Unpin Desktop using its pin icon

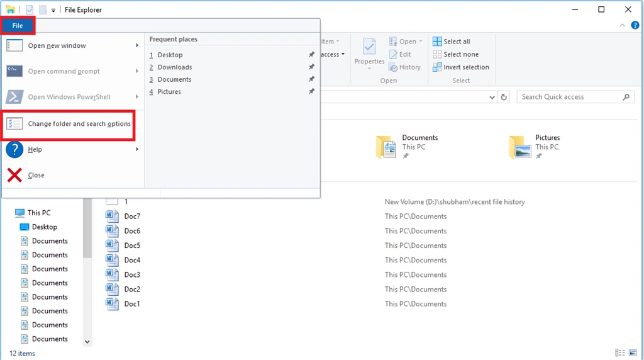pyautogui.click(x=311, y=54)
